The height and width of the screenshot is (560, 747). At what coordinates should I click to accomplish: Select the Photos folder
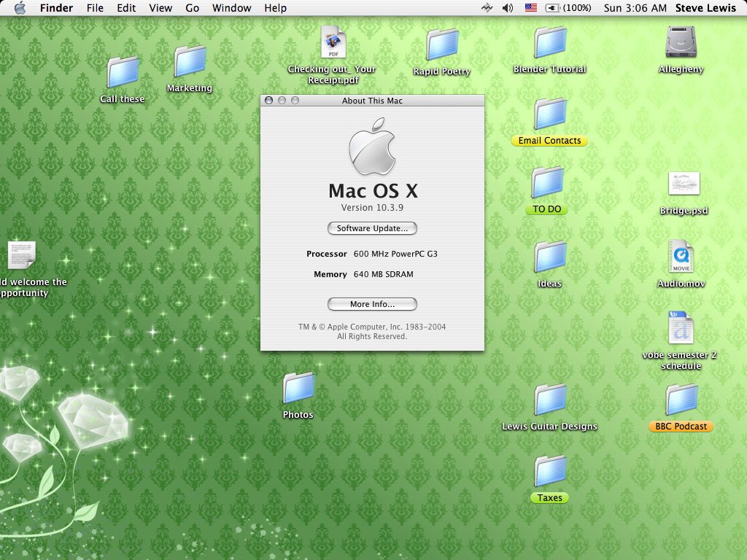tap(298, 388)
